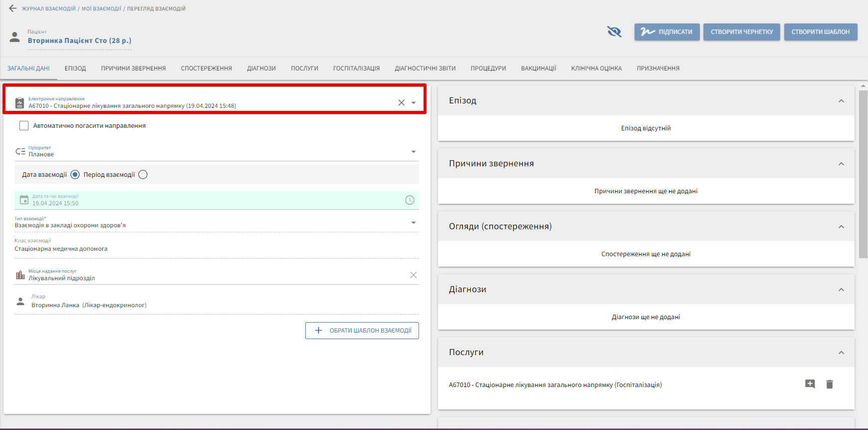Switch to the Діагнози tab
Screen dimensions: 868x430
click(x=261, y=68)
